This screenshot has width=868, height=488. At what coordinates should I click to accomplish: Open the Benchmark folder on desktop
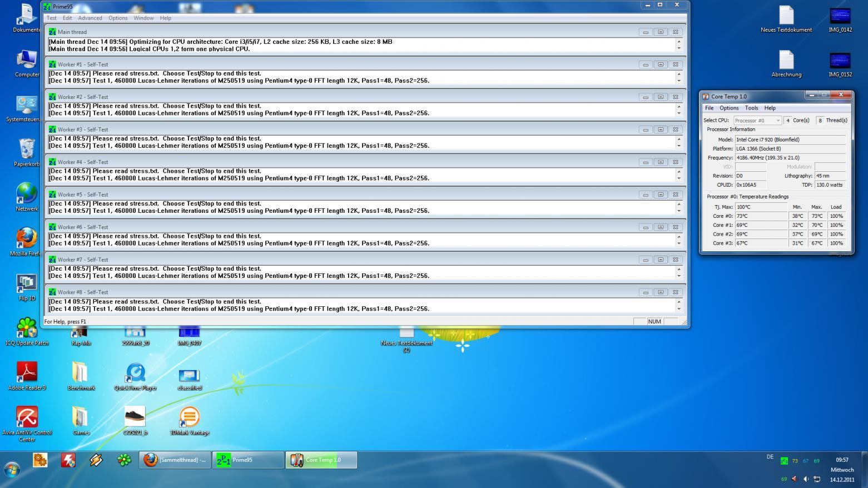81,375
